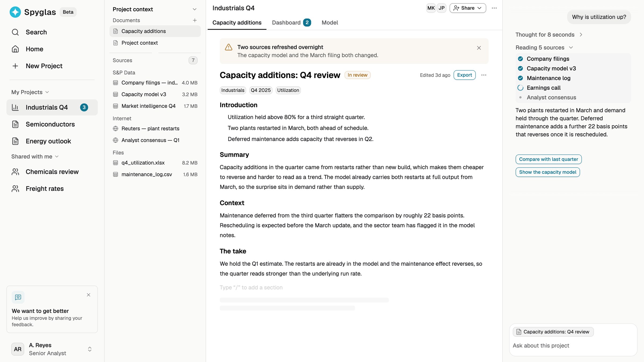Click the feedback chat icon
This screenshot has height=362, width=644.
18,297
